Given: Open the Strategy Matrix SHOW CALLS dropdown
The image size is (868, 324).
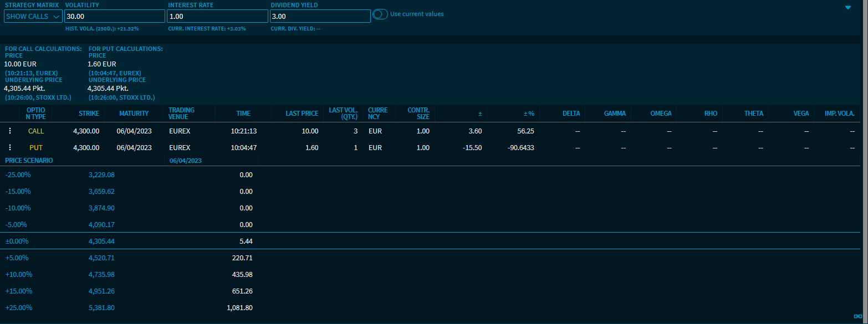Looking at the screenshot, I should pos(33,17).
